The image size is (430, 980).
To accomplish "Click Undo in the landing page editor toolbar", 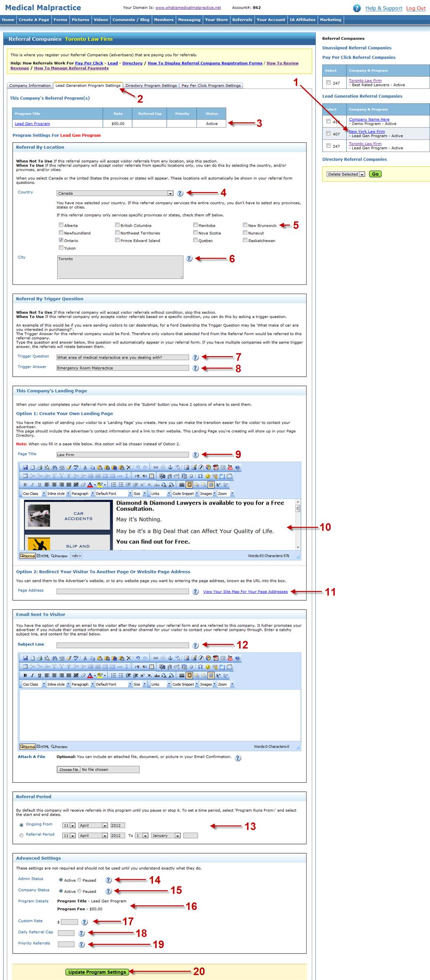I will point(137,467).
